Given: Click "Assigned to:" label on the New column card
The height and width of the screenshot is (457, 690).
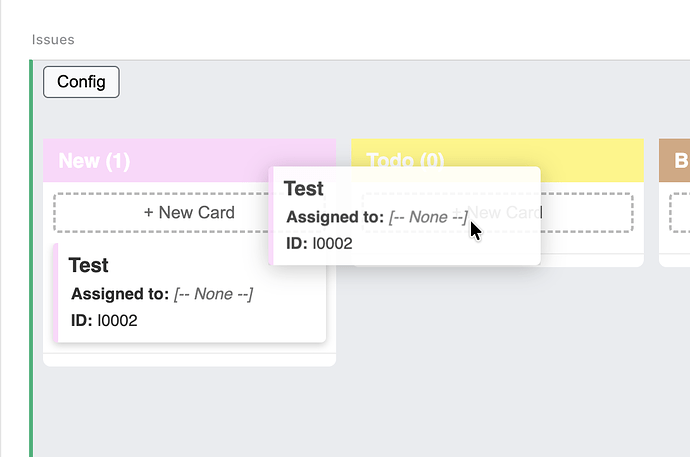Looking at the screenshot, I should (x=119, y=294).
